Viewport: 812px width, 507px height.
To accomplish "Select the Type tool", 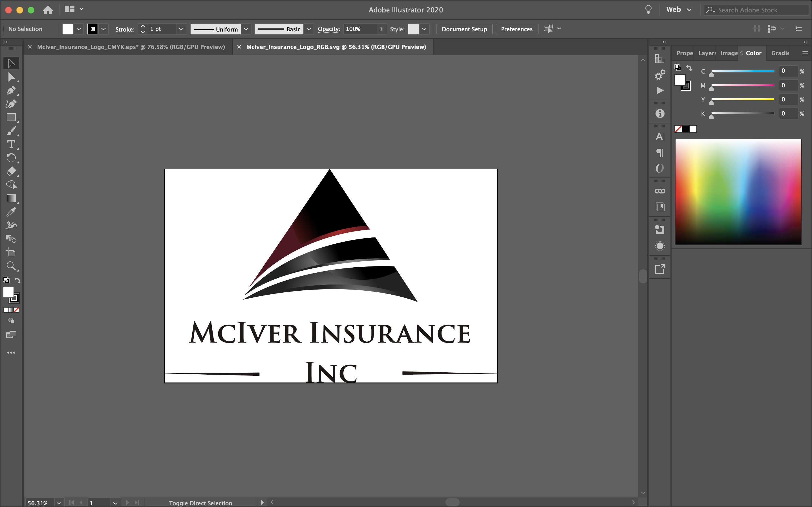I will click(x=11, y=144).
